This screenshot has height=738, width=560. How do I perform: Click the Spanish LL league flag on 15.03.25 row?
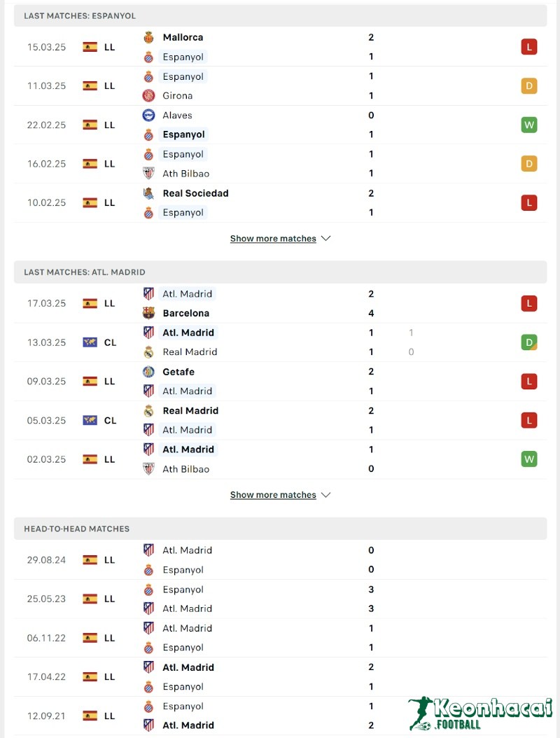pyautogui.click(x=90, y=46)
